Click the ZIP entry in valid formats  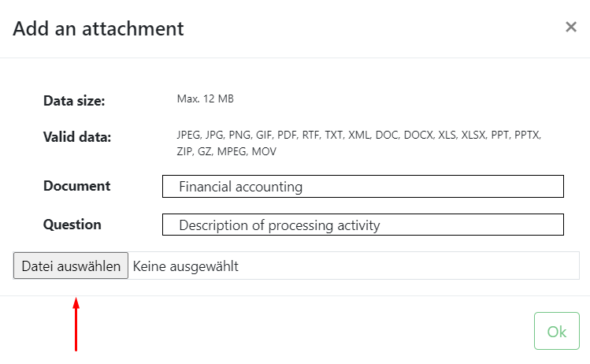click(x=184, y=151)
